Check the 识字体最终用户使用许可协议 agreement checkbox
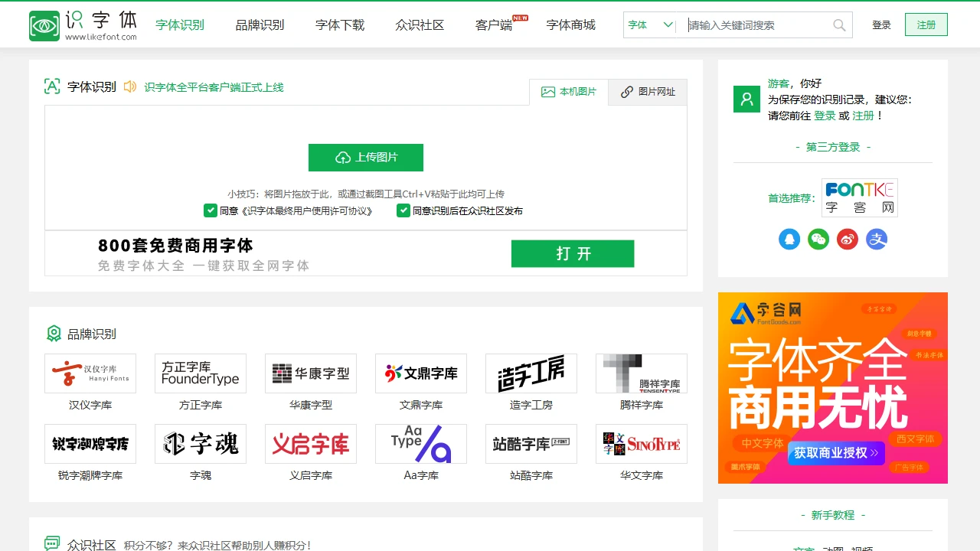 click(x=210, y=210)
